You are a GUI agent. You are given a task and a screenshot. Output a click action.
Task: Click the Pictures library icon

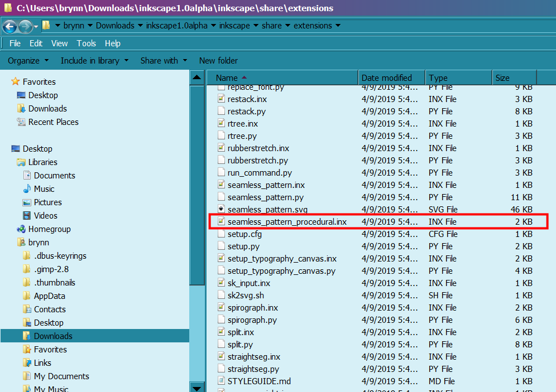27,202
